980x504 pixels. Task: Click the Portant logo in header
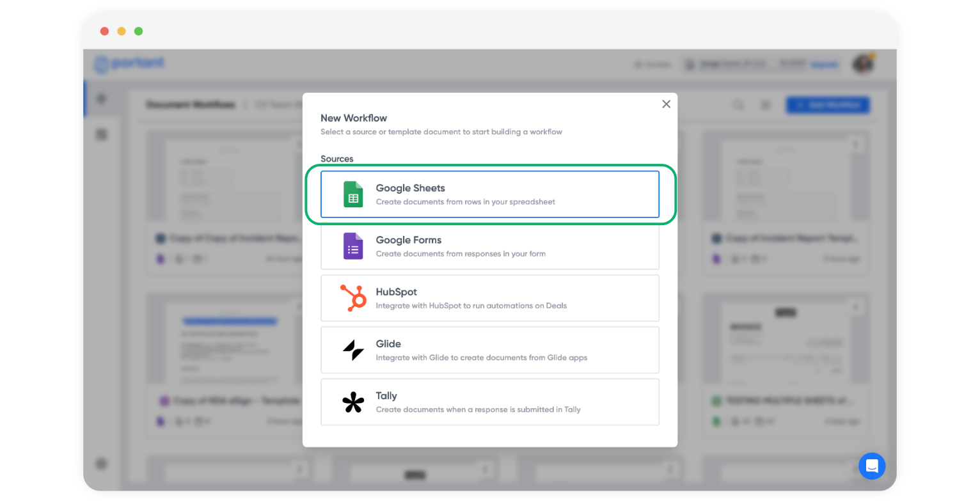tap(130, 63)
